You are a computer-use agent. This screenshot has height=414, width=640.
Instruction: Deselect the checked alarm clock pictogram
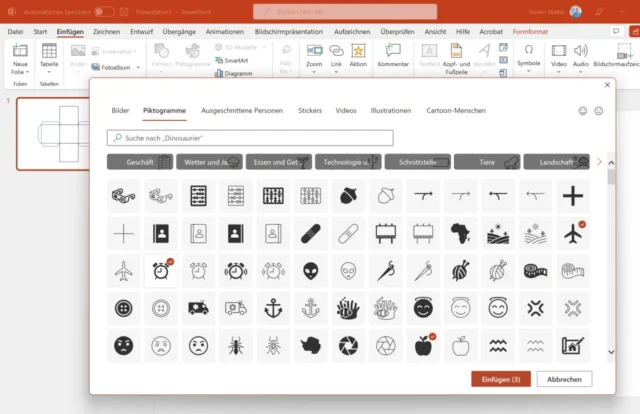[161, 271]
